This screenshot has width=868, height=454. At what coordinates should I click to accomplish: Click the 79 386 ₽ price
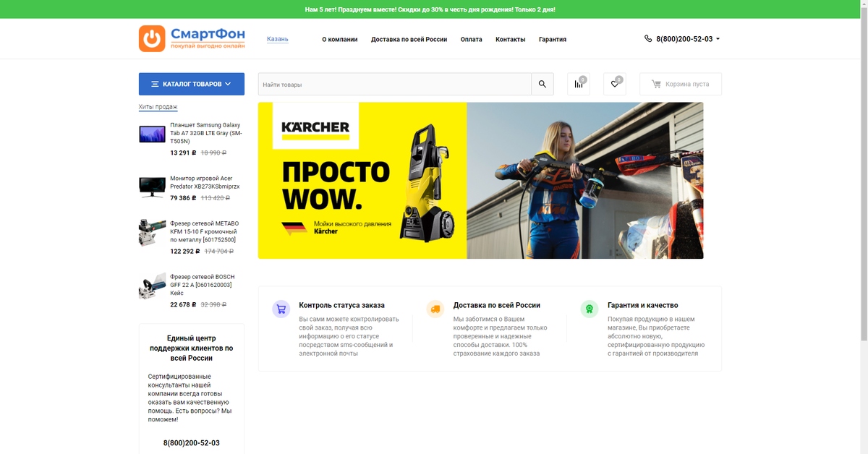[184, 198]
